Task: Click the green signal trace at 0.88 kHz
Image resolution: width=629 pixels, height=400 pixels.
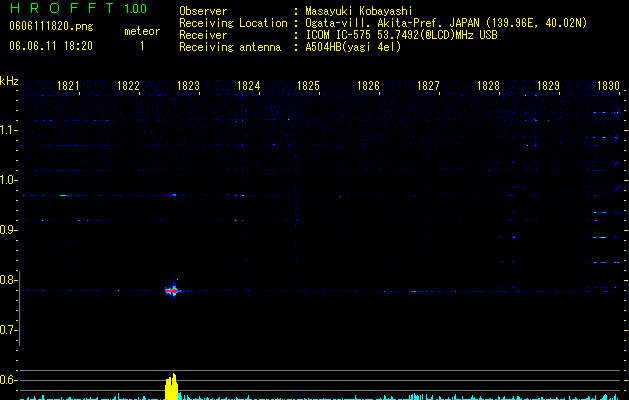Action: pyautogui.click(x=601, y=238)
